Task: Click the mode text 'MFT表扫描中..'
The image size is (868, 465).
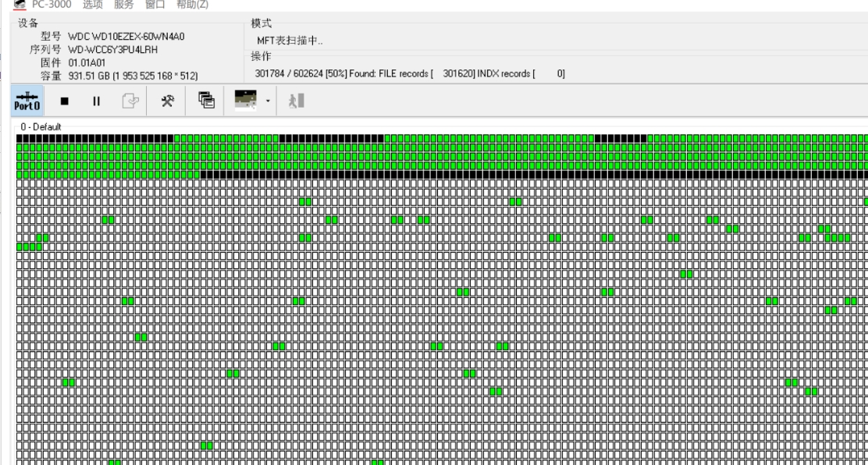Action: coord(290,41)
